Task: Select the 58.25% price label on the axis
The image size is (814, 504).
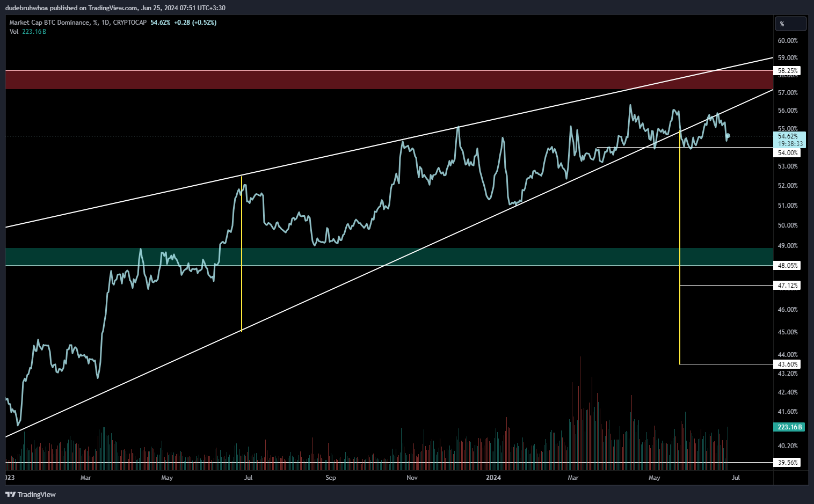Action: pyautogui.click(x=788, y=71)
